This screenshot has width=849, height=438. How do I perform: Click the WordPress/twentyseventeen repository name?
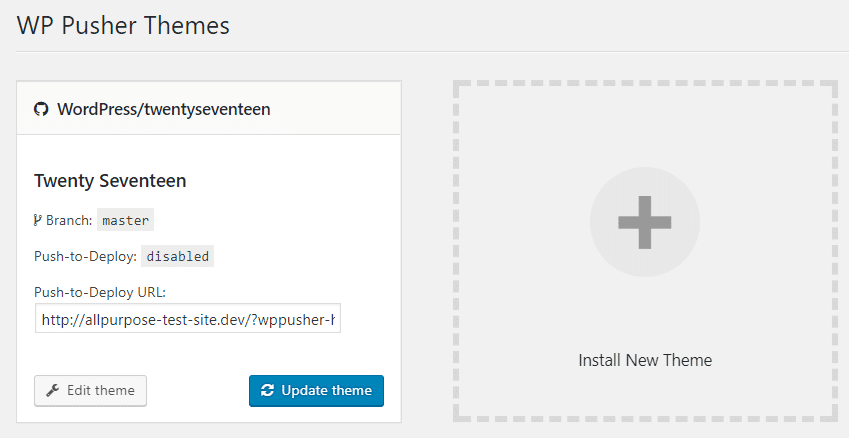pyautogui.click(x=164, y=109)
